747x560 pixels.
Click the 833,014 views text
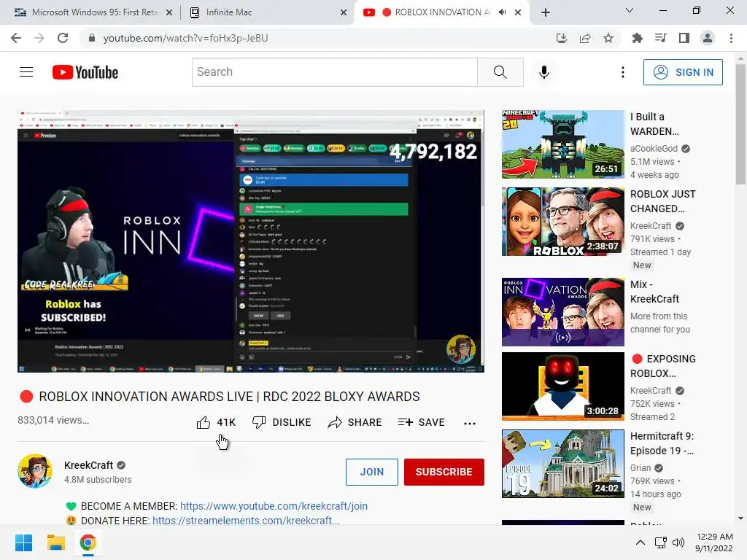(53, 420)
